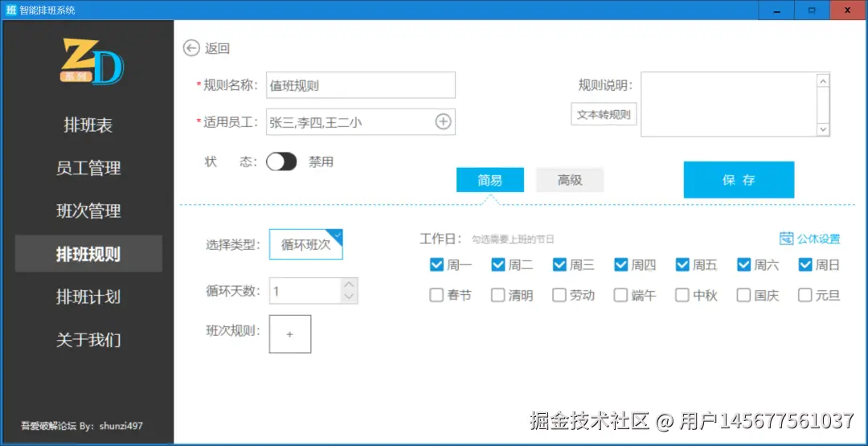Check the 端午 holiday checkbox
Viewport: 868px width, 446px height.
click(620, 296)
